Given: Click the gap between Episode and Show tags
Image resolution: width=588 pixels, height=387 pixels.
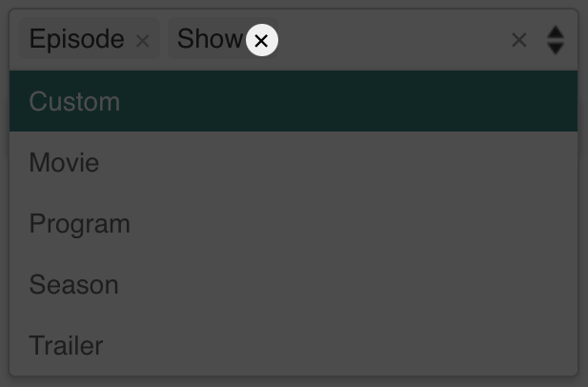Looking at the screenshot, I should (164, 38).
